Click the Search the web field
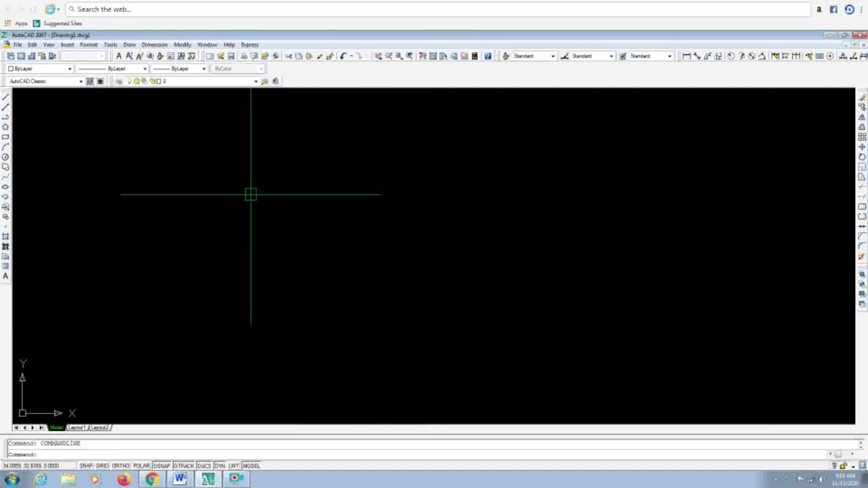 point(437,9)
